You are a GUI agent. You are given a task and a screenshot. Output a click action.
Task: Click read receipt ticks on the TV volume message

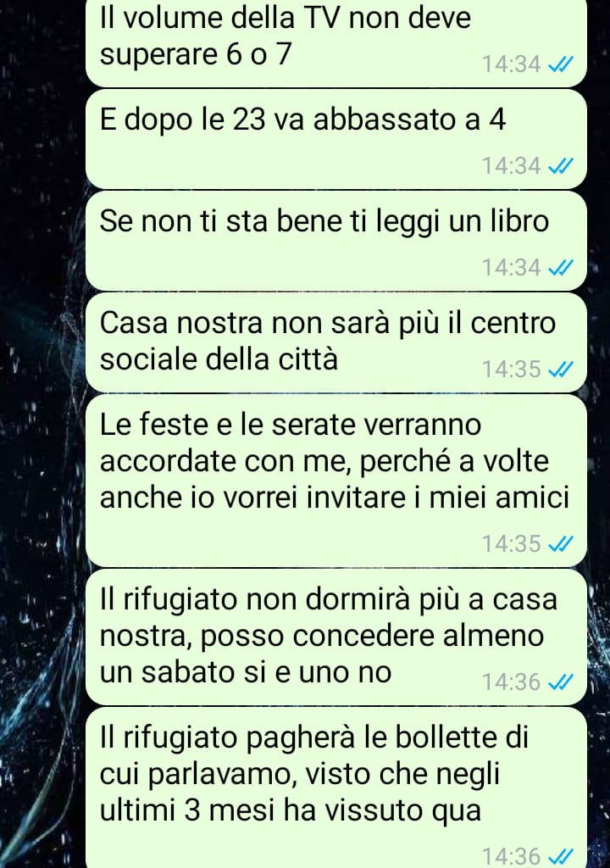tap(560, 64)
